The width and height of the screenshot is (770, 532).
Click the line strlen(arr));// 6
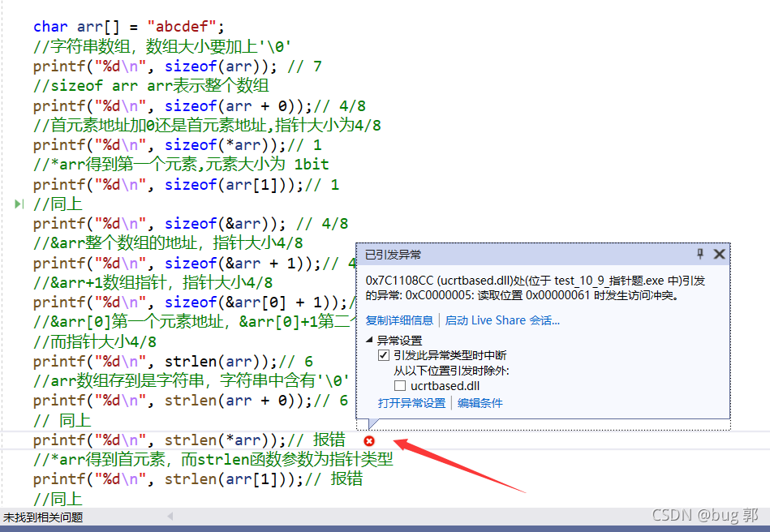173,362
